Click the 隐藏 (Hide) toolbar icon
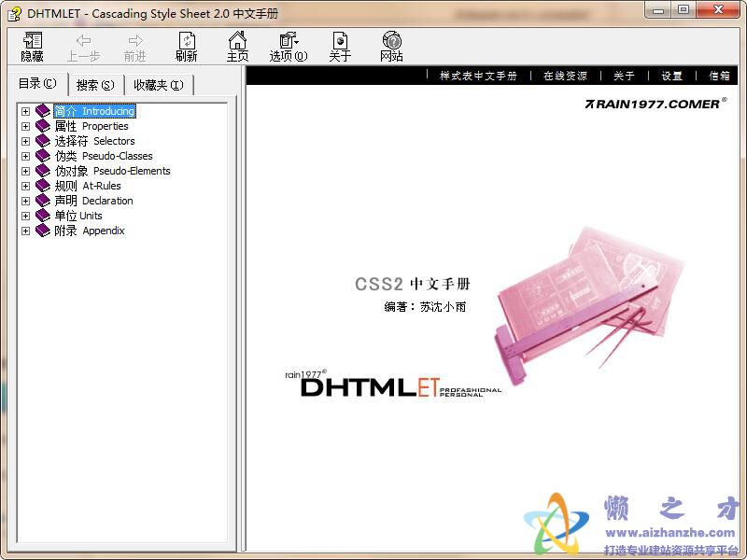This screenshot has height=560, width=747. click(33, 47)
